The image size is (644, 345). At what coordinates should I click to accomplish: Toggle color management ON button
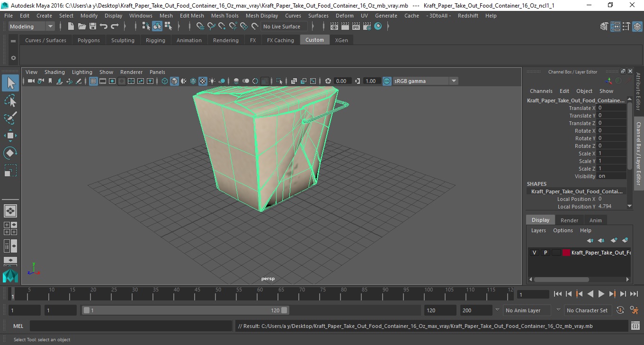tap(387, 81)
